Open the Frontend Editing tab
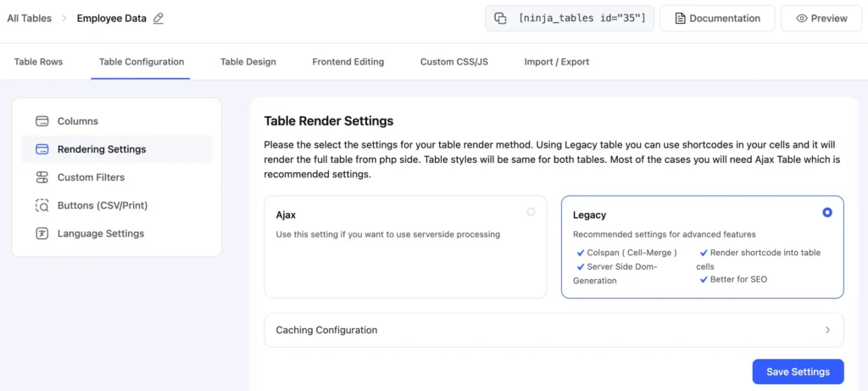 [x=348, y=62]
